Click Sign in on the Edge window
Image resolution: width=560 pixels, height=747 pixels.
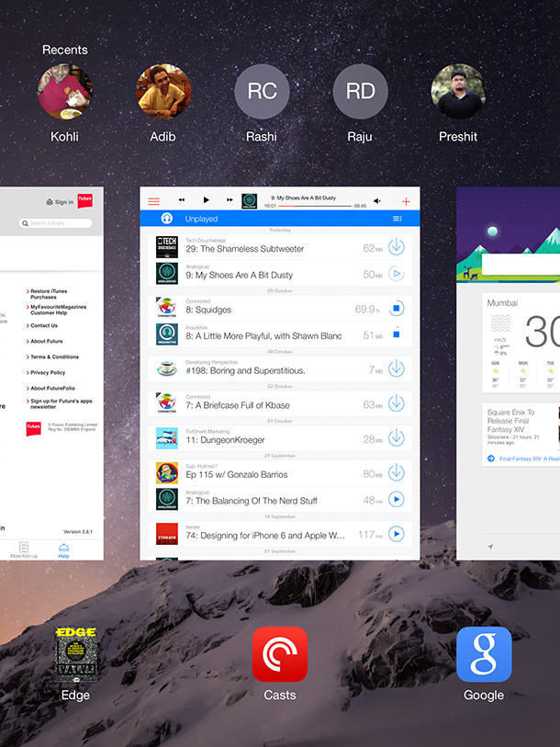pos(60,202)
